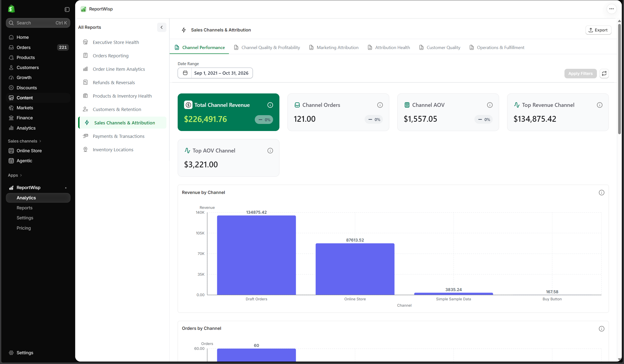Show info for Total Channel Revenue
The width and height of the screenshot is (624, 364).
point(270,105)
